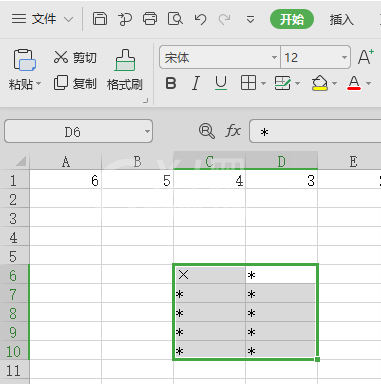Click cell C10 containing *
The image size is (381, 384).
tap(209, 351)
